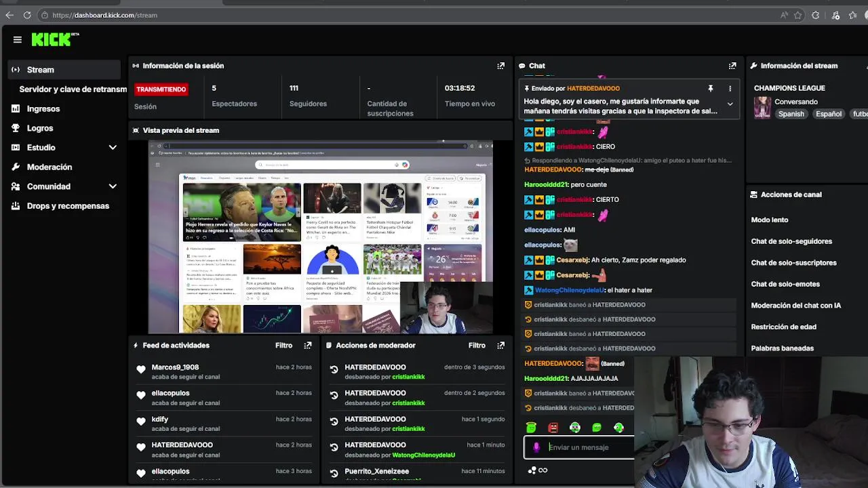Toggle Chat de solo-suscriptores

pyautogui.click(x=794, y=263)
